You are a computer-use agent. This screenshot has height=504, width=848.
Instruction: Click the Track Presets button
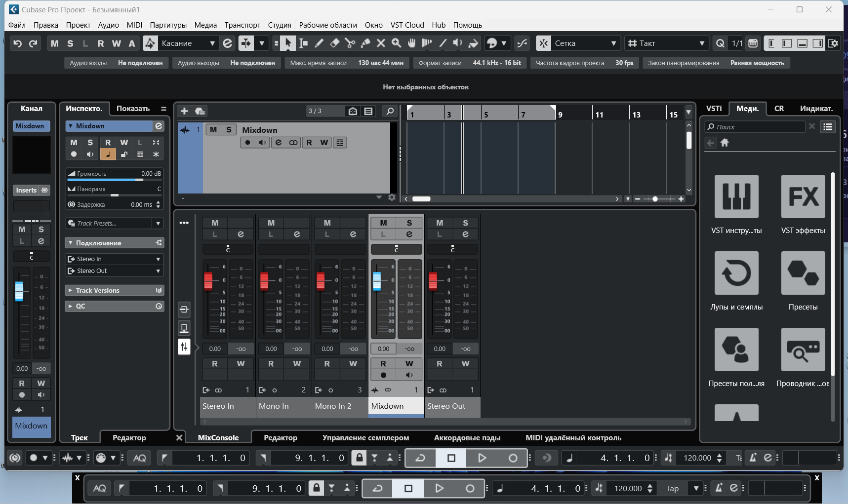pyautogui.click(x=114, y=223)
